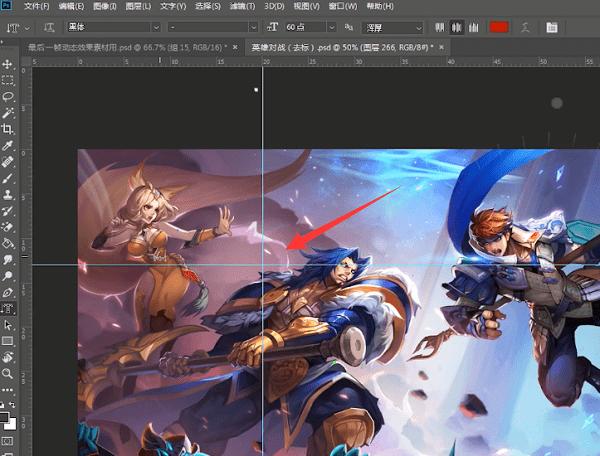Viewport: 600px width, 456px height.
Task: Open the 图层(L) menu
Action: pos(138,6)
